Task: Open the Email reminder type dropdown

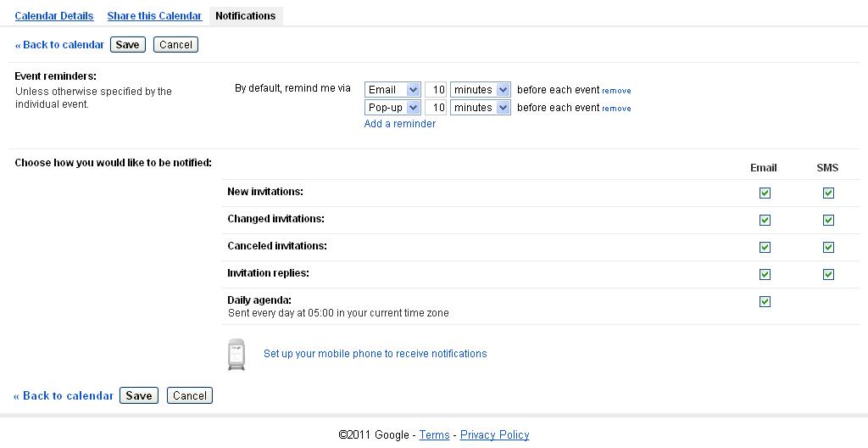Action: [x=392, y=90]
